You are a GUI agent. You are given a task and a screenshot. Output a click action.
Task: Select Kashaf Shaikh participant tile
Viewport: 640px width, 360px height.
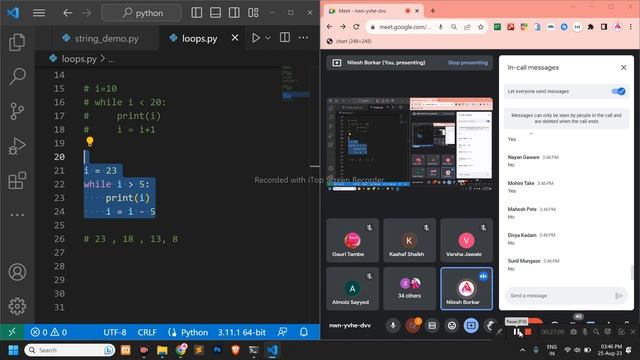click(409, 240)
